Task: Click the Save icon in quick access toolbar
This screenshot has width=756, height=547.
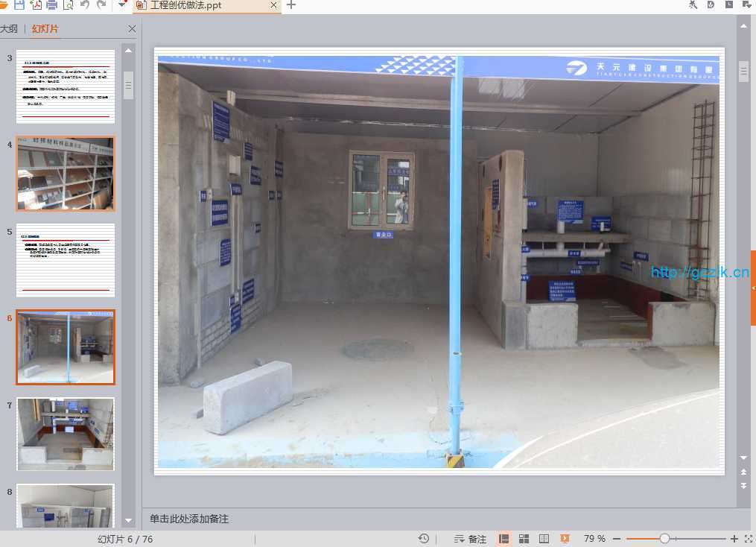Action: (x=19, y=4)
